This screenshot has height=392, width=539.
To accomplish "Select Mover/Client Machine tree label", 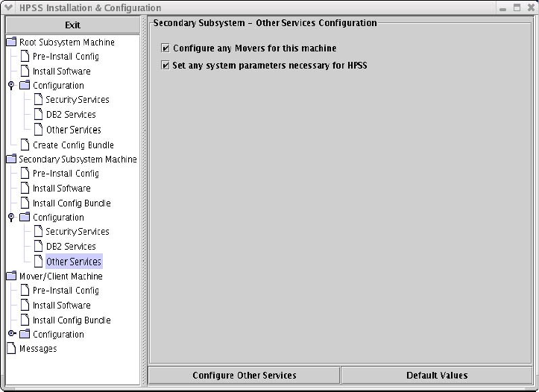I will tap(61, 276).
